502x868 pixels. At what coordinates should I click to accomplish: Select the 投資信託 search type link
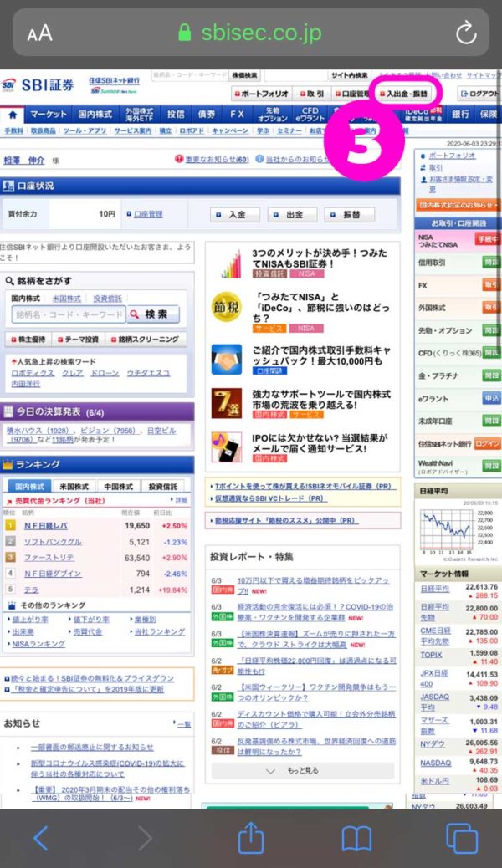click(x=107, y=299)
